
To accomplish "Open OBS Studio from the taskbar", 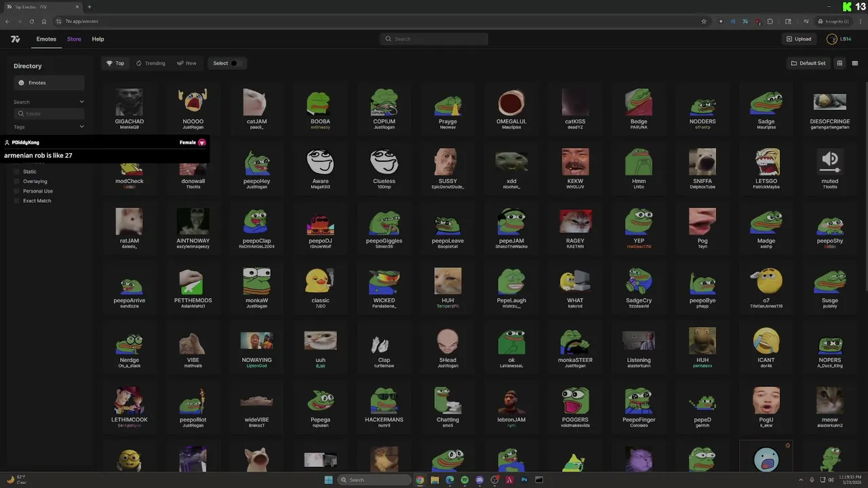I will click(x=494, y=480).
